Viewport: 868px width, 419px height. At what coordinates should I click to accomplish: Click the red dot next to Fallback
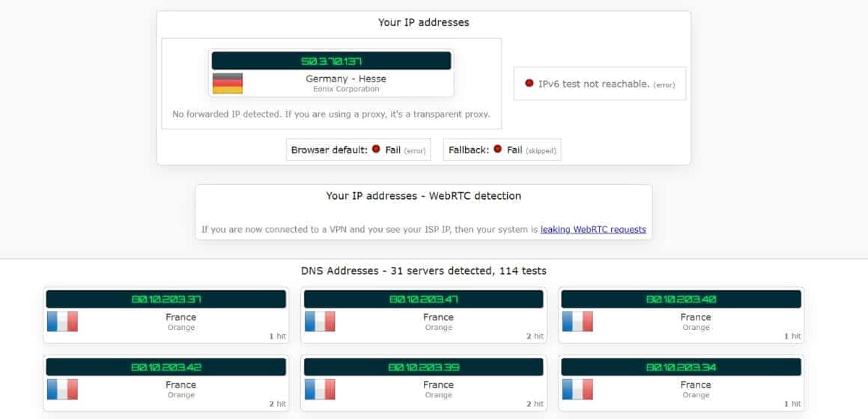tap(498, 149)
